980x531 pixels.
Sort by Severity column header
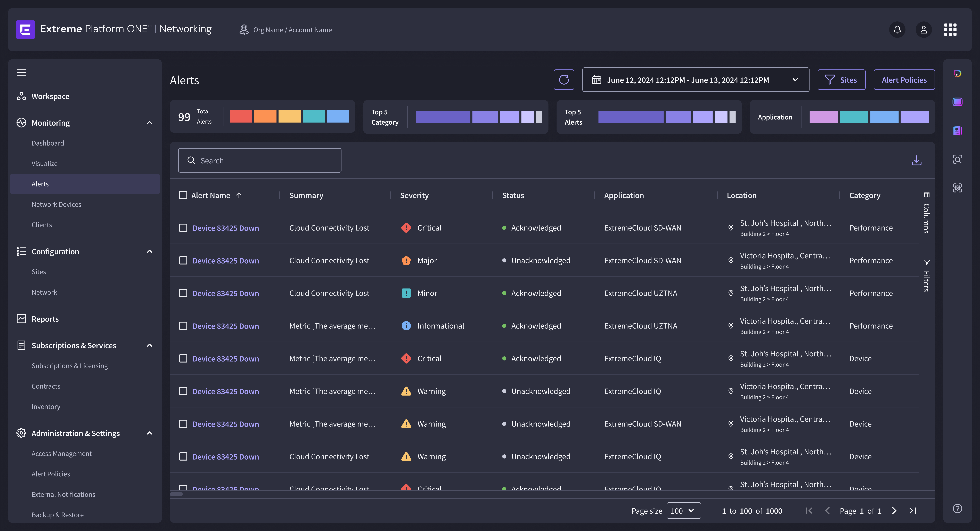414,195
